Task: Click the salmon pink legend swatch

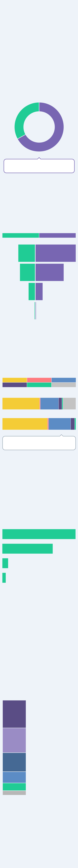Action: [39, 380]
